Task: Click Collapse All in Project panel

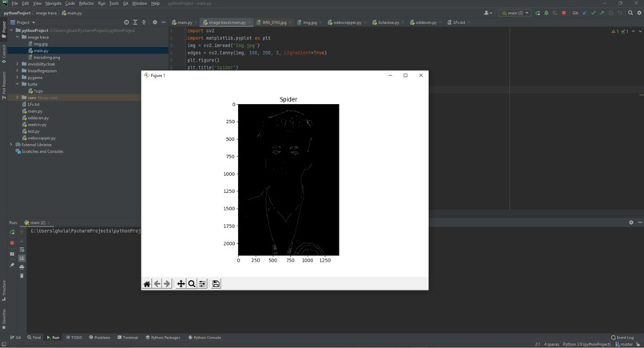Action: coord(144,22)
